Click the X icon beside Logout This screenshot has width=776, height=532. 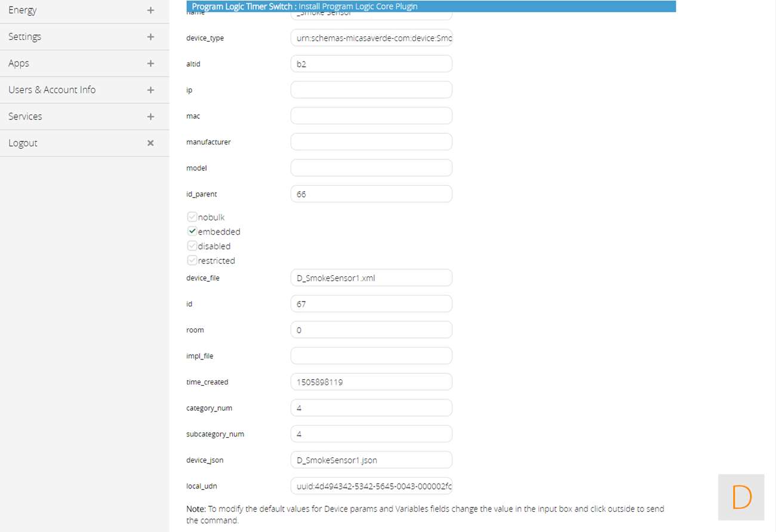[150, 143]
